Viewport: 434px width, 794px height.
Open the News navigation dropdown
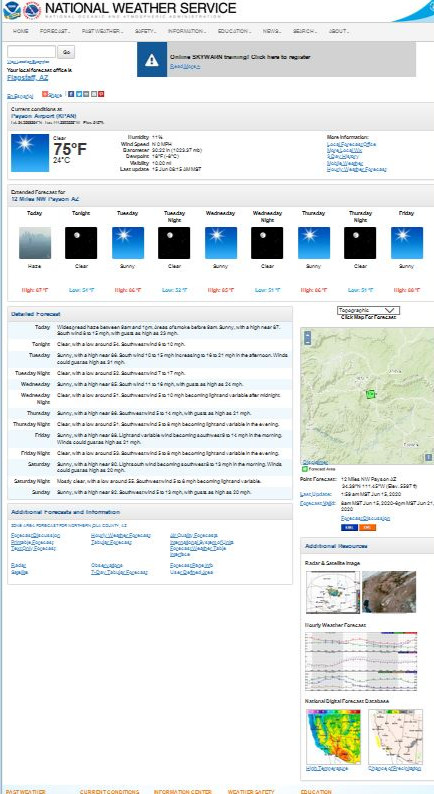272,31
